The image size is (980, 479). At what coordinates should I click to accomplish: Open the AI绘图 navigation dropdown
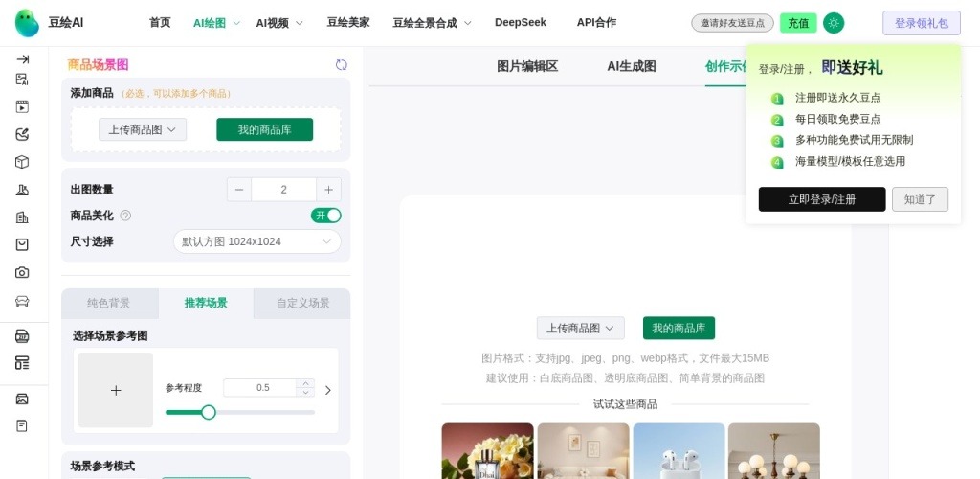pos(216,23)
